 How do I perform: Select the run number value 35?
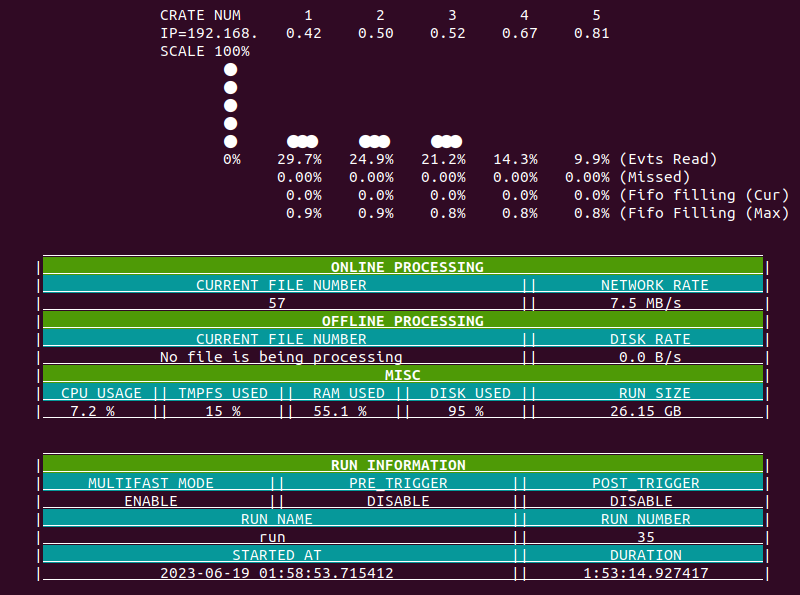(x=645, y=537)
